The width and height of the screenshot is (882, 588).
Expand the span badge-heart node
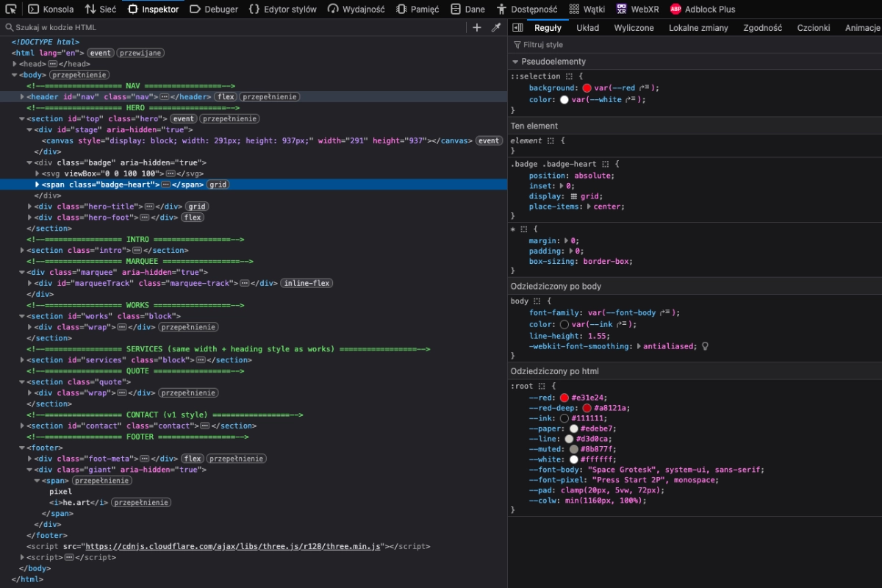coord(37,184)
